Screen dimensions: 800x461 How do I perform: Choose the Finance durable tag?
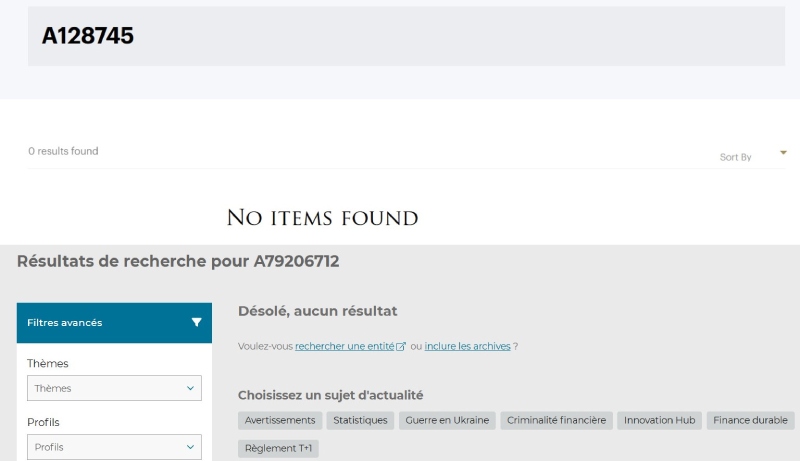[x=751, y=421]
